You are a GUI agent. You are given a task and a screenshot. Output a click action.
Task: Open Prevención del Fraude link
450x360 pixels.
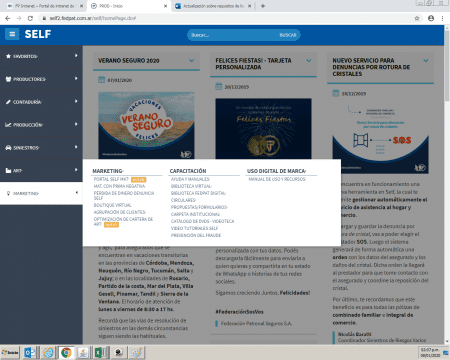pos(196,235)
